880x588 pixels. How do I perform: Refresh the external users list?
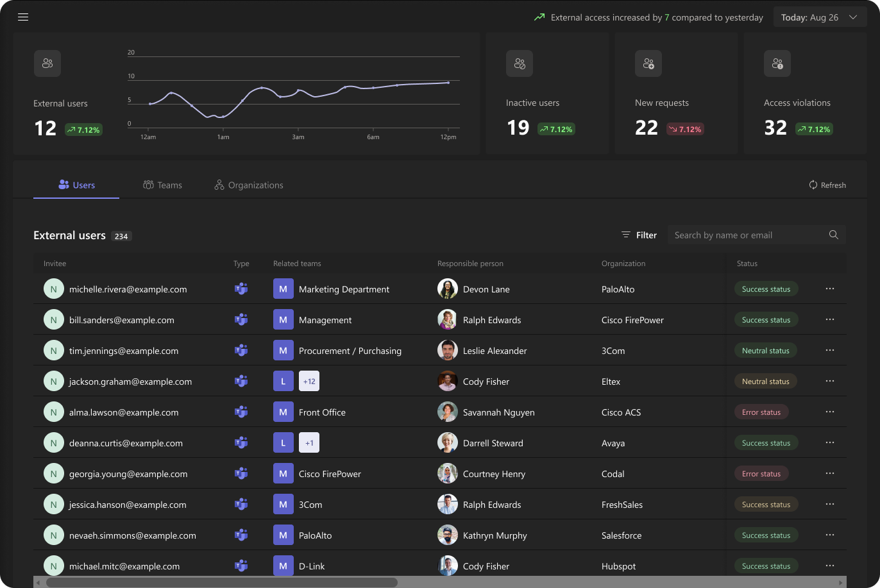tap(827, 185)
